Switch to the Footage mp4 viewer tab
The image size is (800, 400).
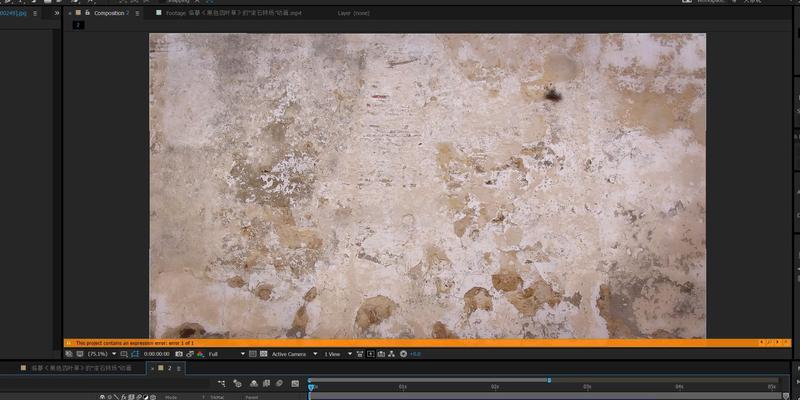point(234,13)
